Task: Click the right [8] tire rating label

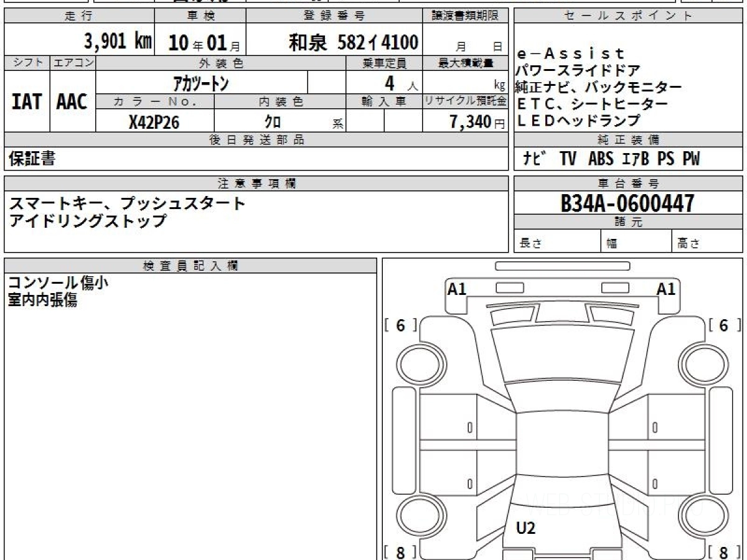Action: tap(723, 552)
